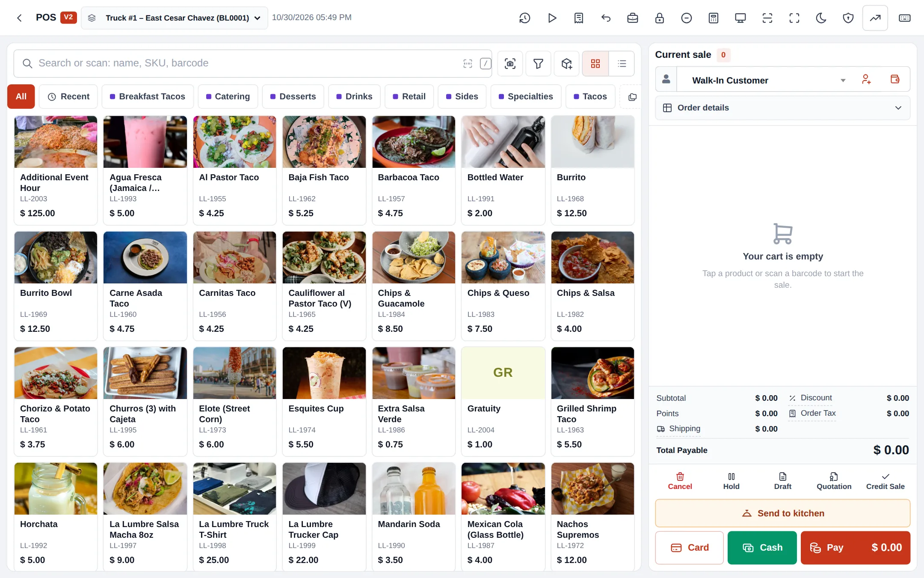
Task: Open on-screen keyboard icon
Action: (905, 18)
